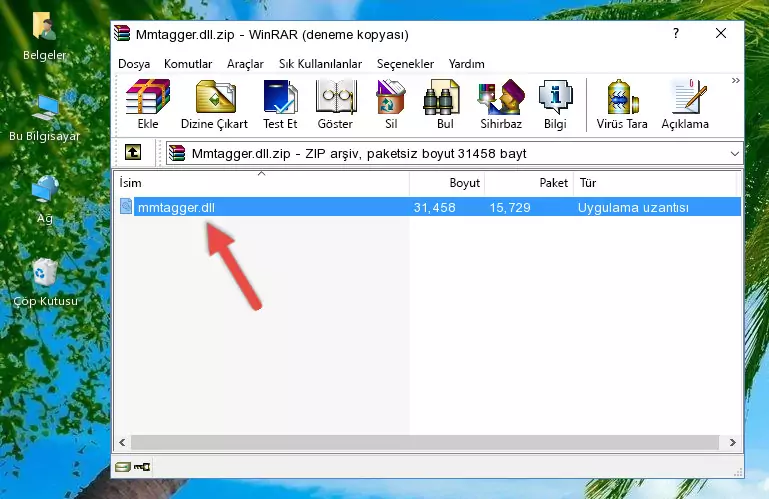Select the Ağ network desktop icon
The image size is (769, 499).
pyautogui.click(x=44, y=200)
